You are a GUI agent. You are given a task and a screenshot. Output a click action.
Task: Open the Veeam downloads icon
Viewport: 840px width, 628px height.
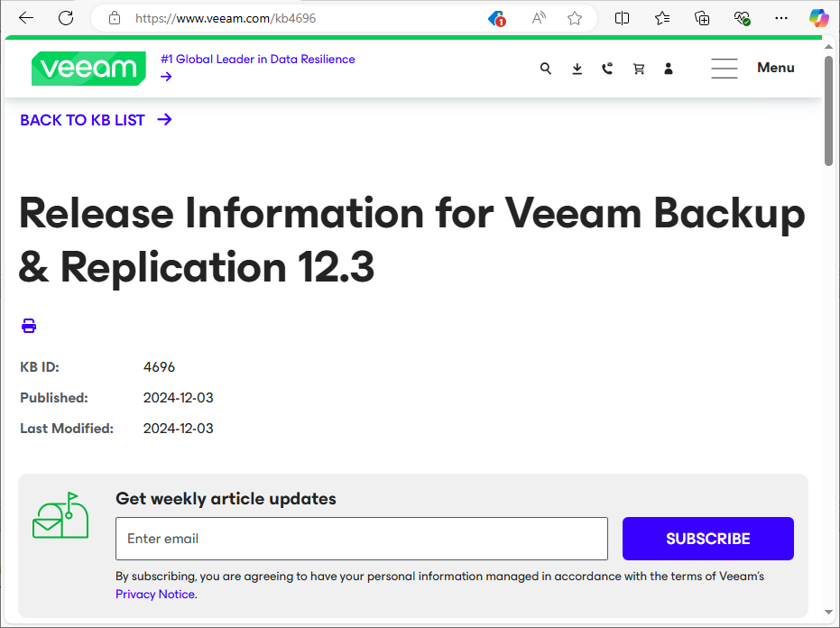click(x=577, y=69)
